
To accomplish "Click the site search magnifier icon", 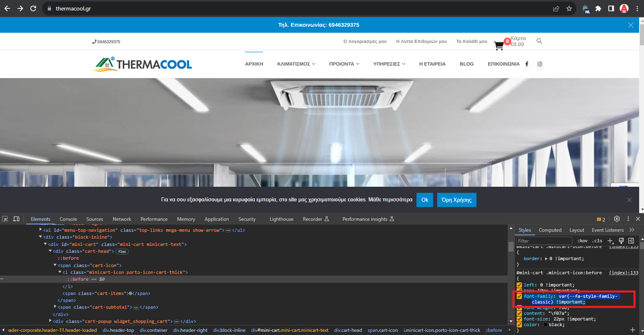I will coord(539,41).
